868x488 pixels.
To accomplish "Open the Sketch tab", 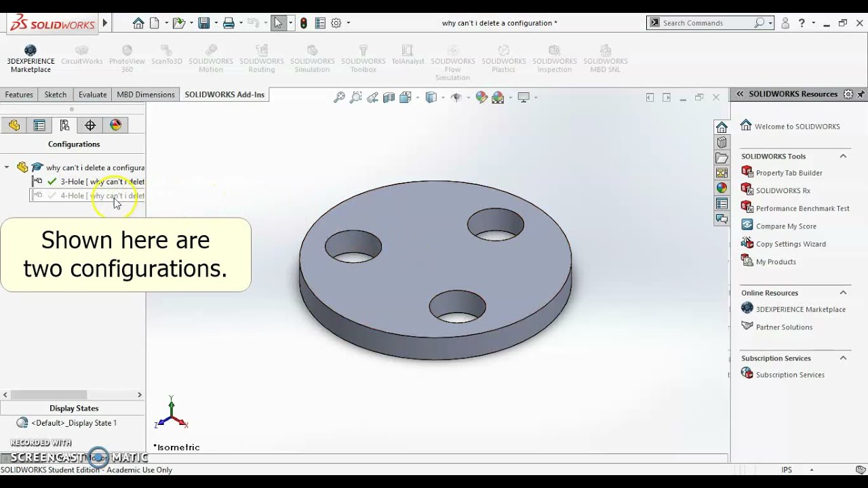I will tap(56, 95).
